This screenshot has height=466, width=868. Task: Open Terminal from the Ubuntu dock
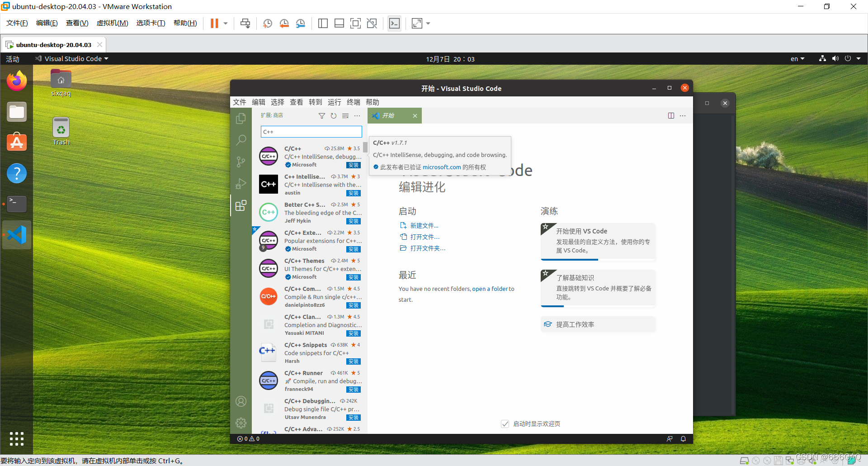pyautogui.click(x=17, y=204)
